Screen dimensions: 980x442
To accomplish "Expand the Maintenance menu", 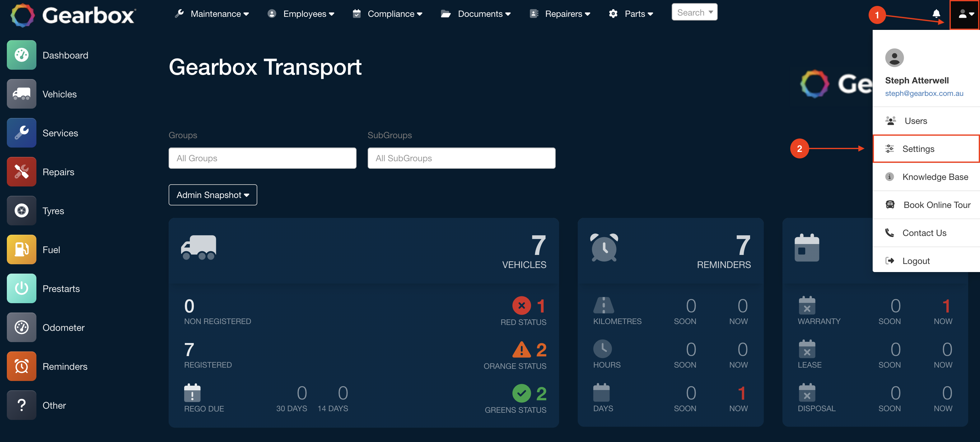I will point(212,14).
